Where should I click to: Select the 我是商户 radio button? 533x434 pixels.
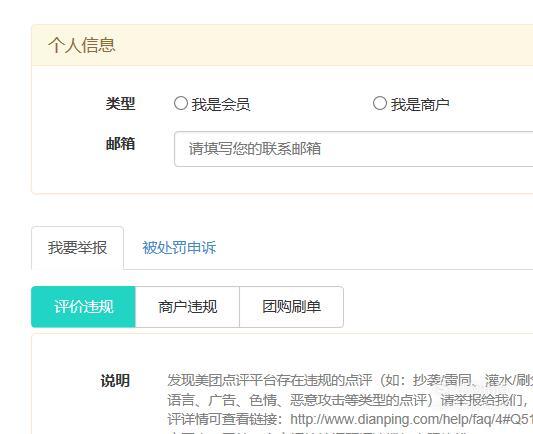380,103
